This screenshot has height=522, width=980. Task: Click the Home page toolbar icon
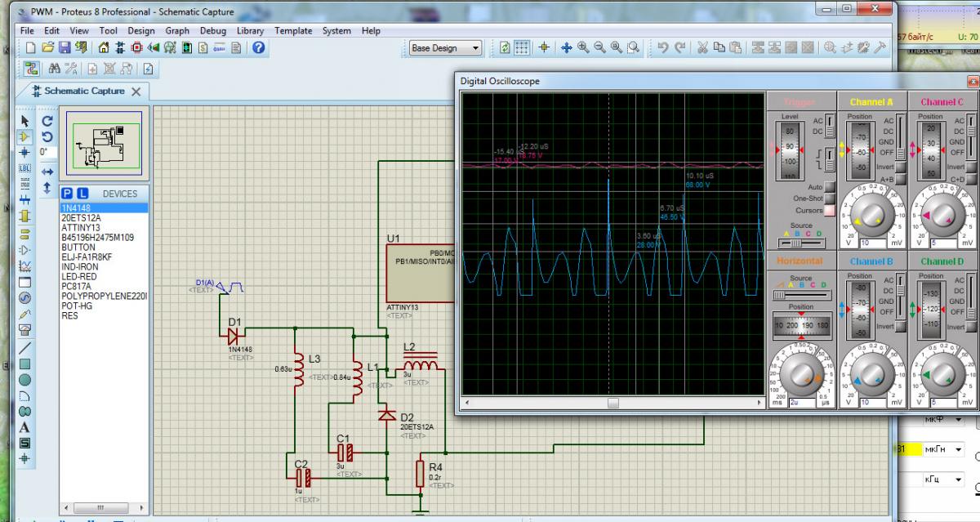click(104, 48)
